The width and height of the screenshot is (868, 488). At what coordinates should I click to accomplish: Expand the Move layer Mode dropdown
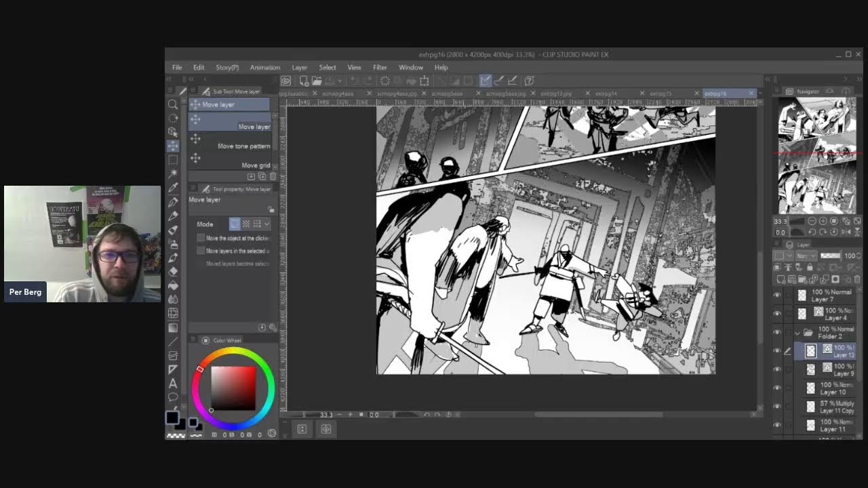pyautogui.click(x=267, y=224)
